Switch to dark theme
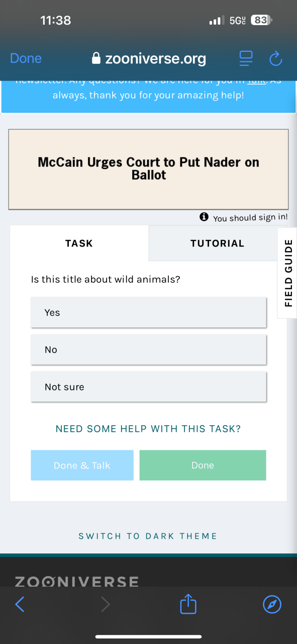Image resolution: width=297 pixels, height=644 pixels. point(148,536)
